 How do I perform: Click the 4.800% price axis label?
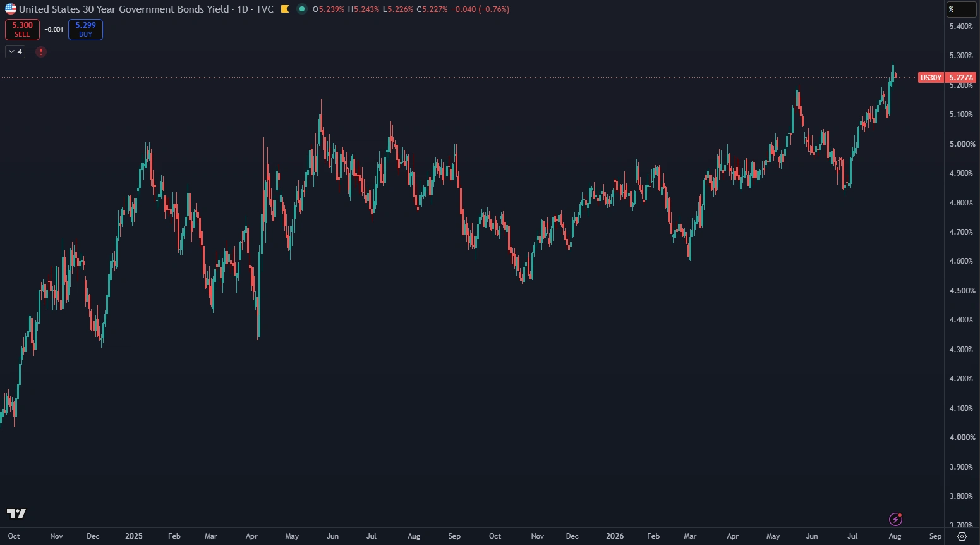pyautogui.click(x=961, y=203)
